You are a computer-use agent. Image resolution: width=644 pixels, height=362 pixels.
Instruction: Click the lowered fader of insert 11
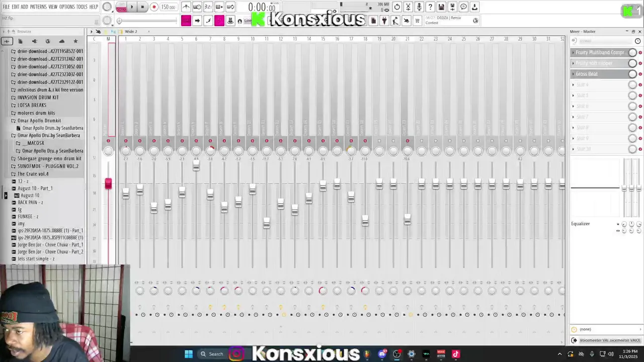(267, 223)
